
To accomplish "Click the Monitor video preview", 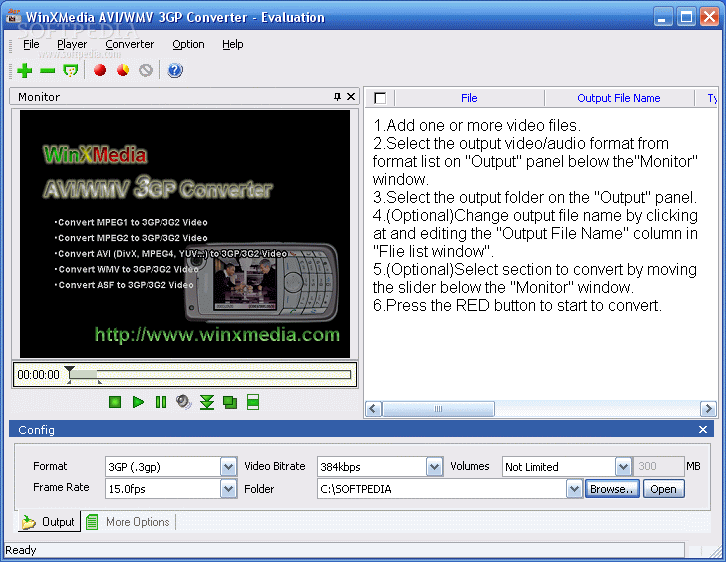I will coord(185,234).
